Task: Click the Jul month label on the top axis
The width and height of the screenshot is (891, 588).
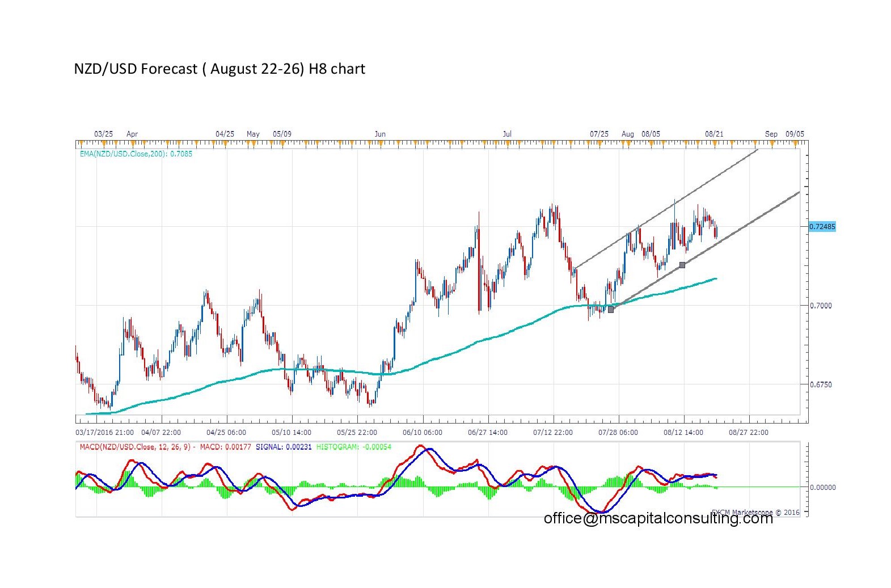Action: tap(507, 134)
